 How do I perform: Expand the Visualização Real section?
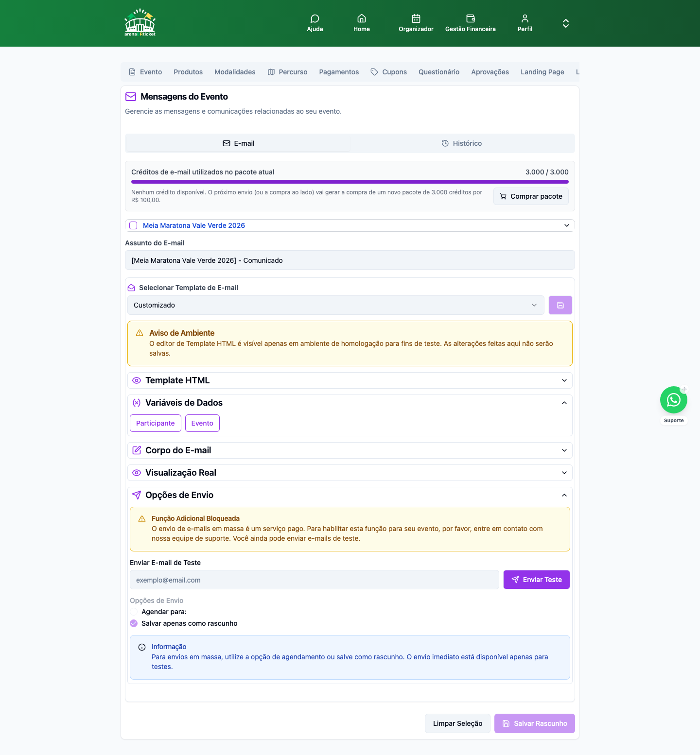(x=350, y=473)
